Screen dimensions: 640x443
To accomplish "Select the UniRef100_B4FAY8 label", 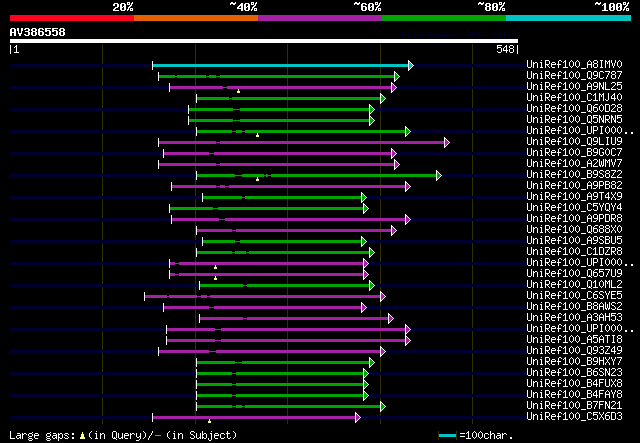I will [574, 395].
